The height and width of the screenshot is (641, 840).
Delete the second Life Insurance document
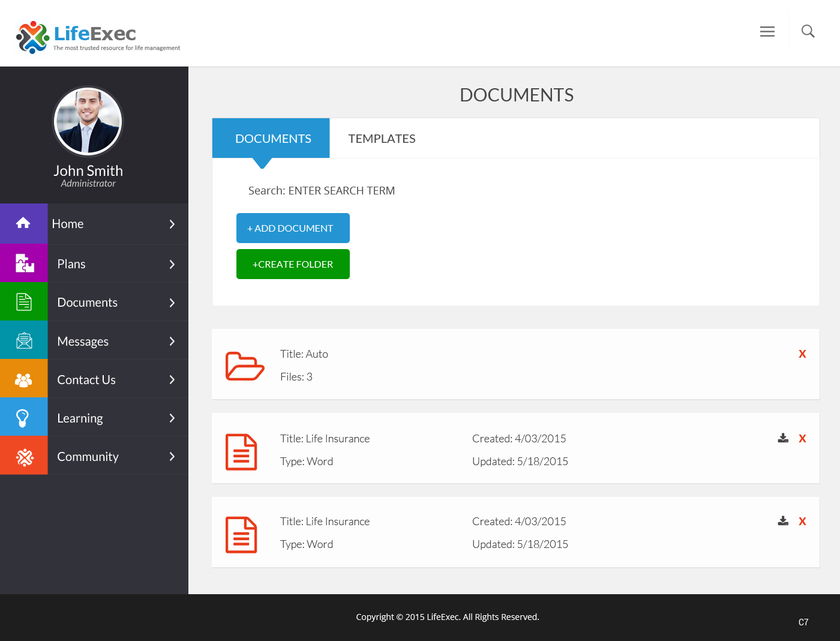[802, 522]
